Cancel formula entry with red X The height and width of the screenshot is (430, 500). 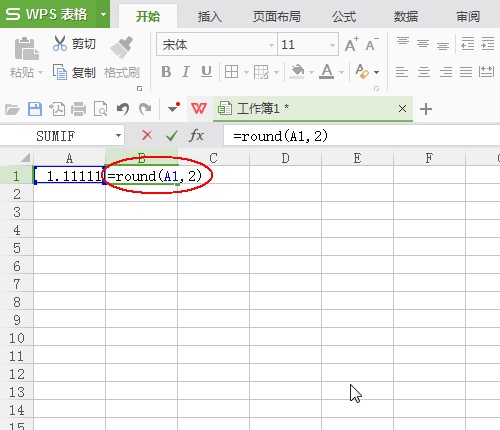coord(147,135)
